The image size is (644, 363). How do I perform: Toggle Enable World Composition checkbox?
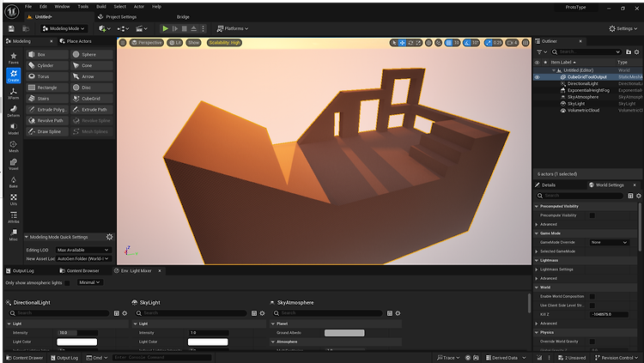click(592, 296)
